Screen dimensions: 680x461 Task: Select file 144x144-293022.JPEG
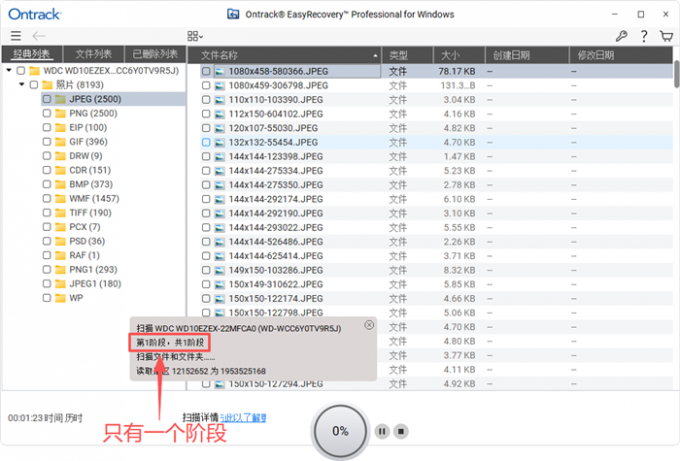click(x=276, y=228)
